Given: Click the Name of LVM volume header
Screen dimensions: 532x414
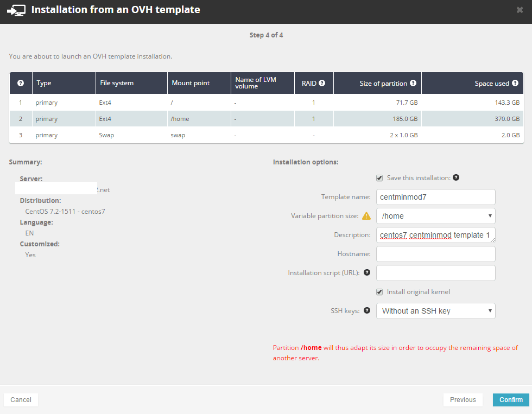Looking at the screenshot, I should click(x=263, y=83).
